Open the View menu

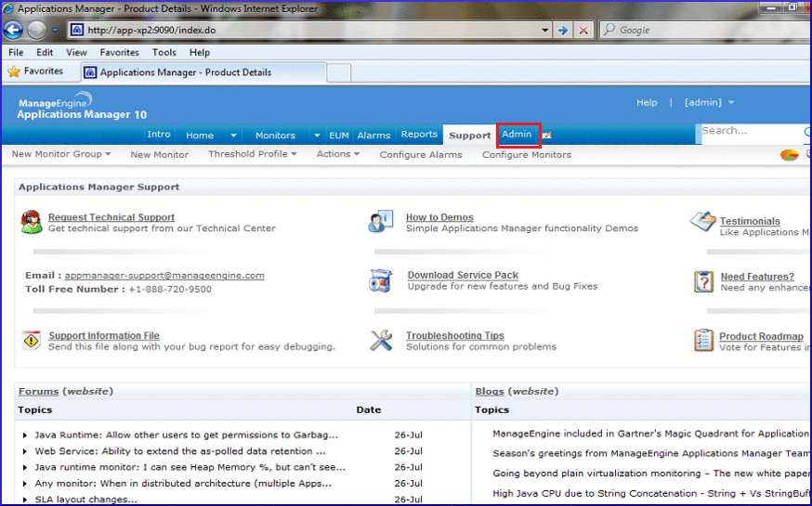(76, 52)
